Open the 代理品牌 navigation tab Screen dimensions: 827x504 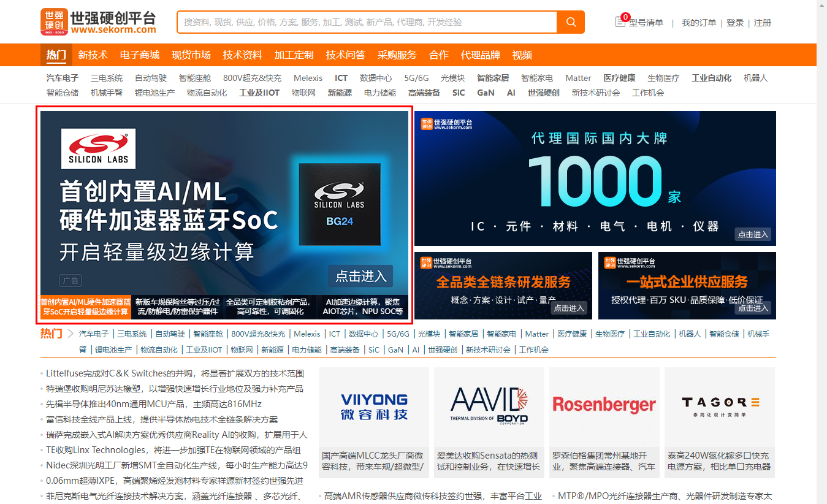tap(481, 55)
